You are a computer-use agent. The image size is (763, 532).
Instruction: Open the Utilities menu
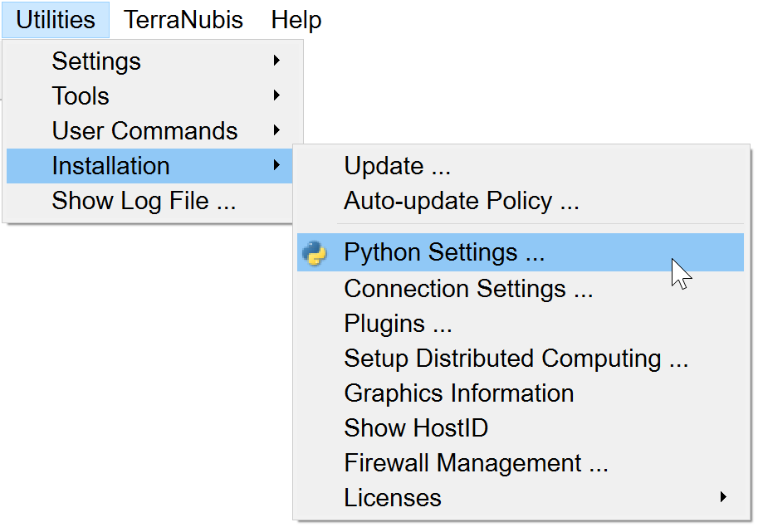pos(56,20)
